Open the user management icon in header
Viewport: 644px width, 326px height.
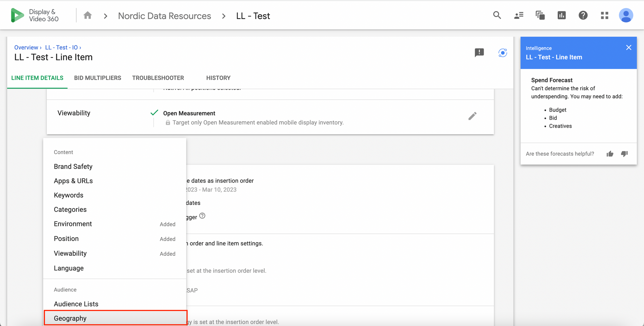click(519, 15)
